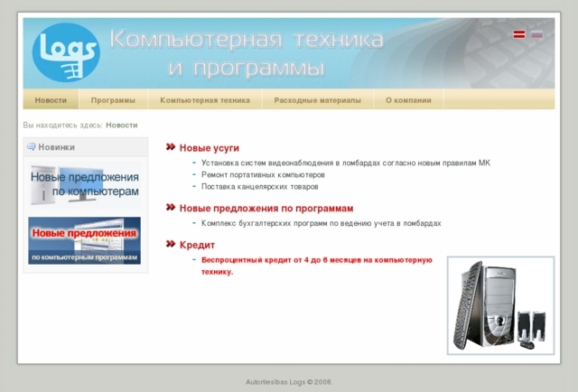Open the Новости menu tab
The image size is (578, 392).
[x=51, y=100]
